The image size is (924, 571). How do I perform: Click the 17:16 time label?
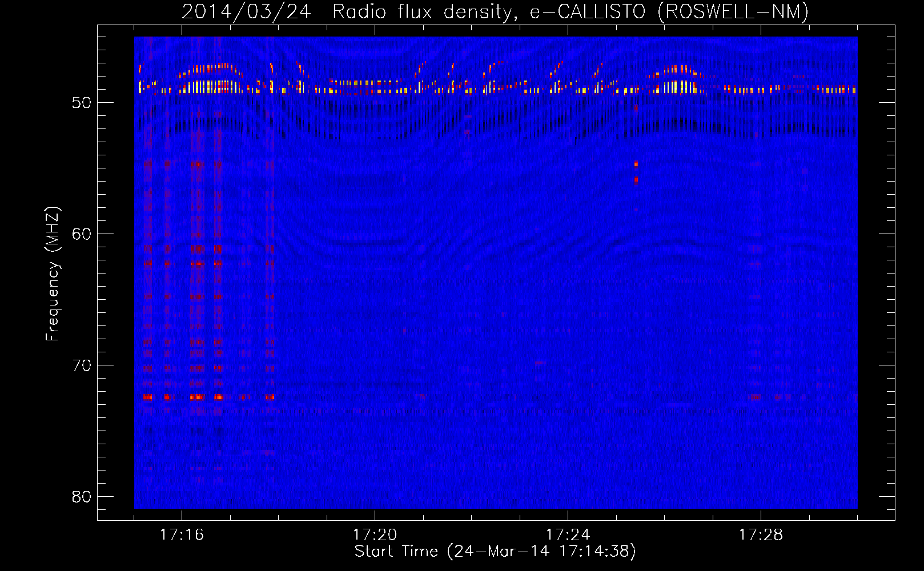click(x=182, y=534)
